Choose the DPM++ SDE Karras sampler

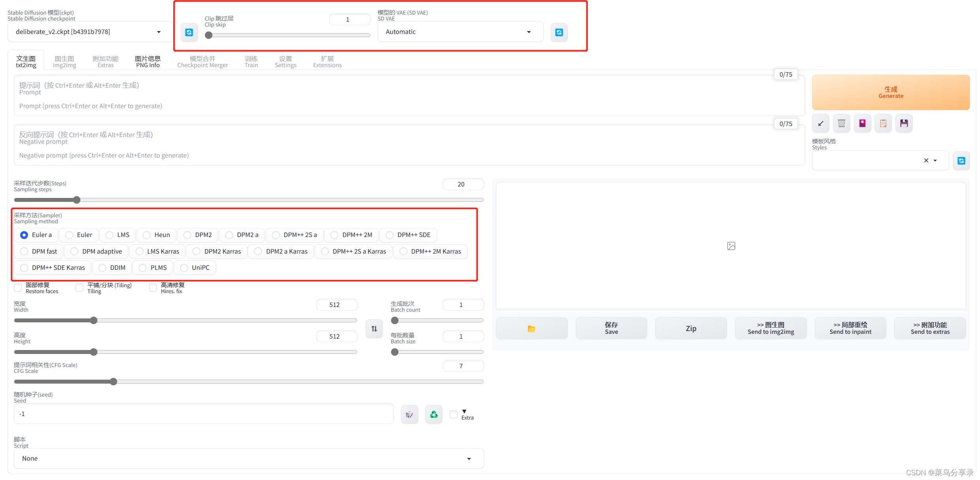tap(53, 267)
